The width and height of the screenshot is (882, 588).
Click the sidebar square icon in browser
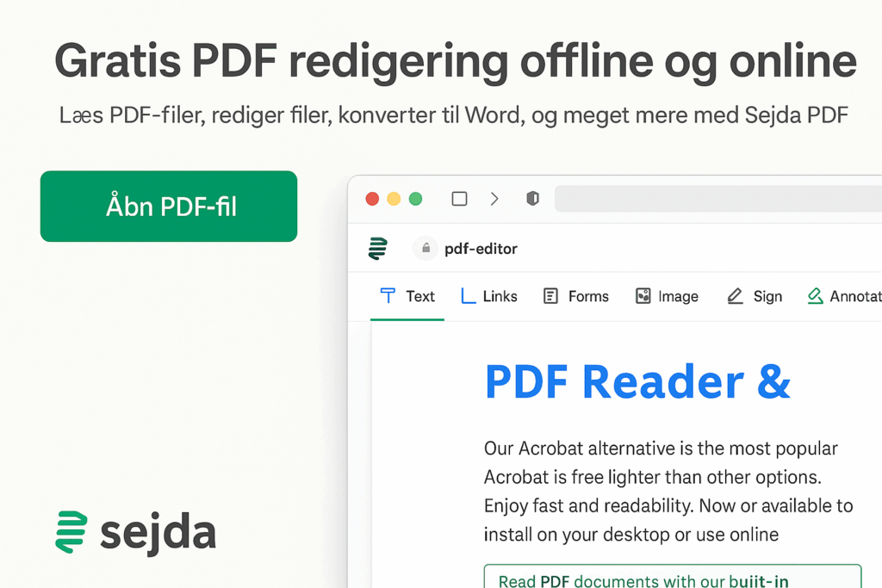click(460, 198)
